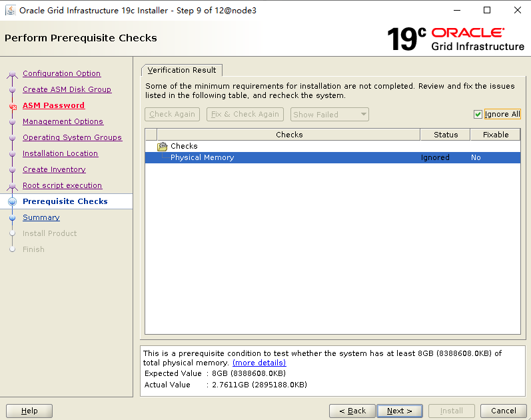Click Fix & Check Again button

245,114
